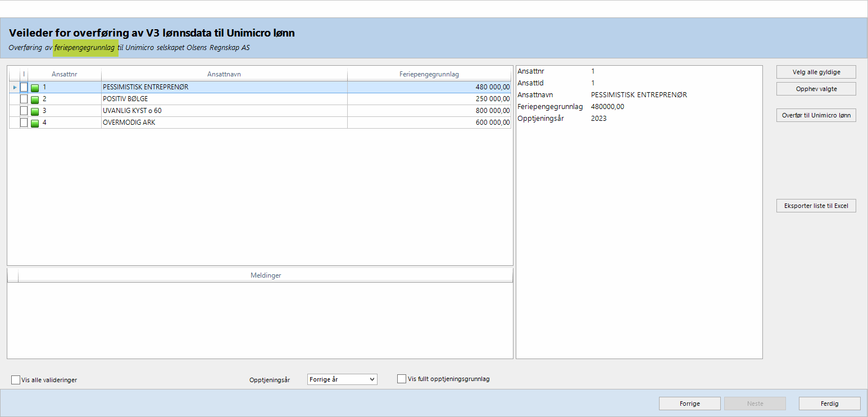
Task: Click the Feriepengegrunnlag column header
Action: coord(429,74)
